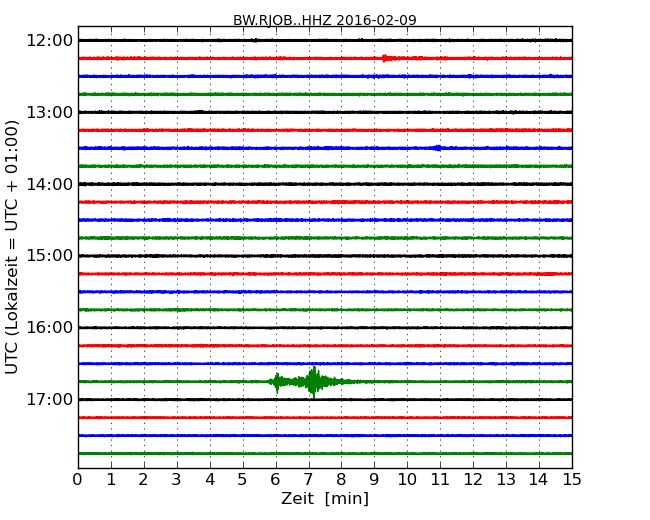This screenshot has width=650, height=520.
Task: Click the 13:00 time tick label
Action: [49, 112]
